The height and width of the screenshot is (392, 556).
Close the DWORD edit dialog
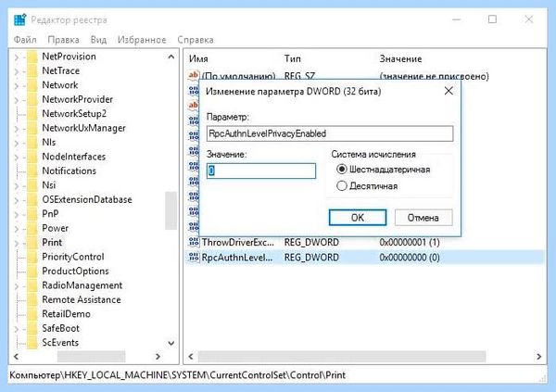449,91
